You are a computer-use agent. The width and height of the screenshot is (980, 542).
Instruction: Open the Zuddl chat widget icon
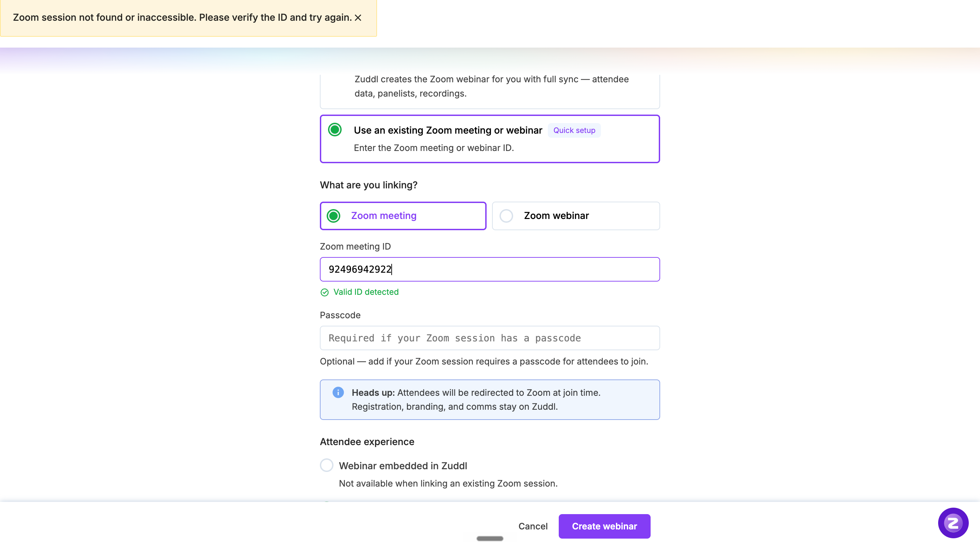pyautogui.click(x=953, y=523)
